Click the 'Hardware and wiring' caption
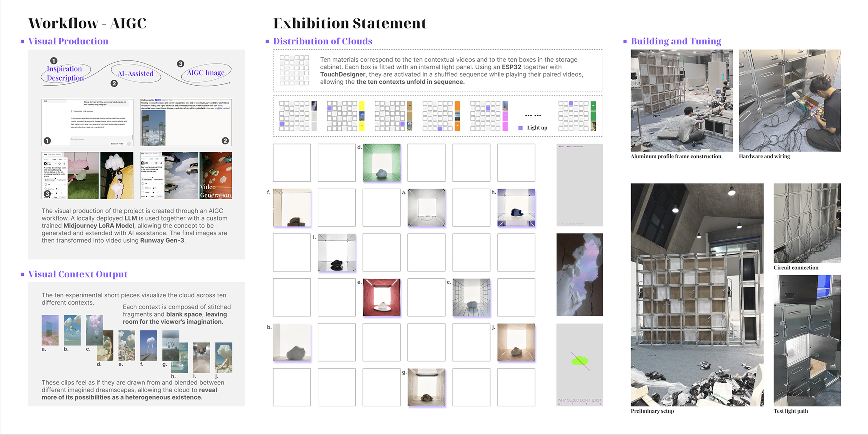 [764, 156]
